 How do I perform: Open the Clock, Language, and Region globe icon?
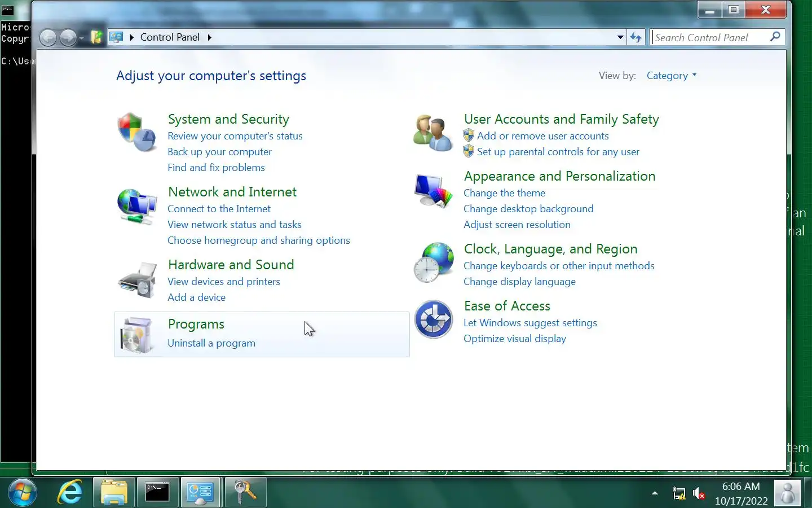[433, 262]
